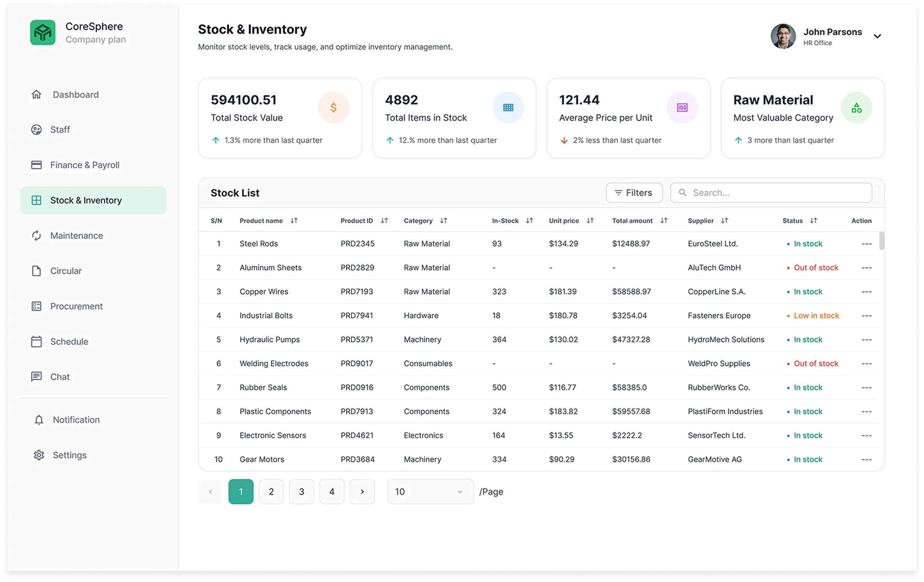Open the rows per page dropdown
The image size is (924, 582).
[x=430, y=491]
